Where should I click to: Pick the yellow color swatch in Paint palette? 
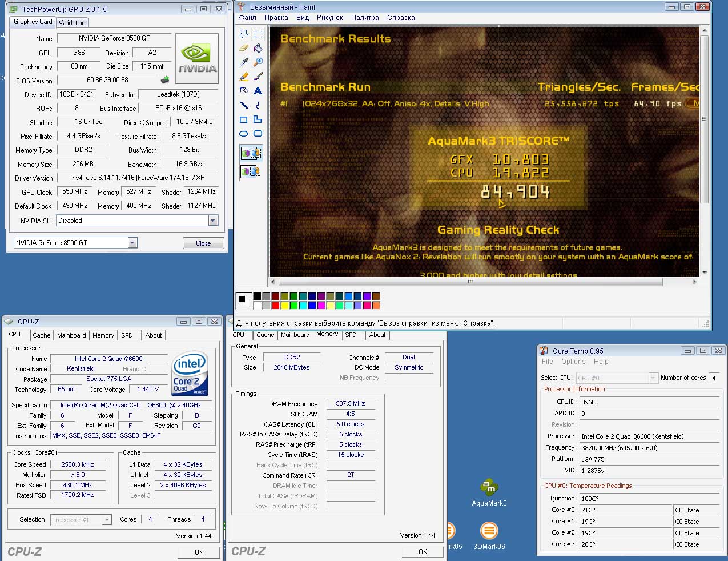[285, 306]
